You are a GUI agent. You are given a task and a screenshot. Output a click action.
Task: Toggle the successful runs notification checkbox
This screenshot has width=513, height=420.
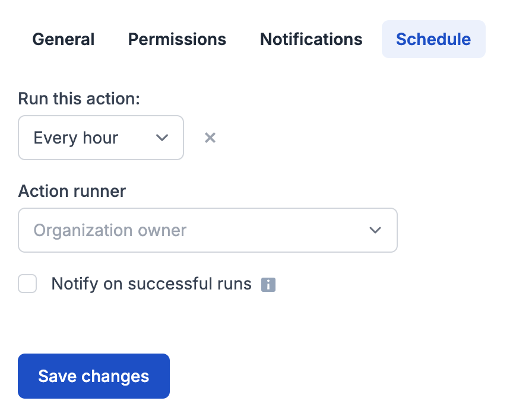pyautogui.click(x=27, y=284)
